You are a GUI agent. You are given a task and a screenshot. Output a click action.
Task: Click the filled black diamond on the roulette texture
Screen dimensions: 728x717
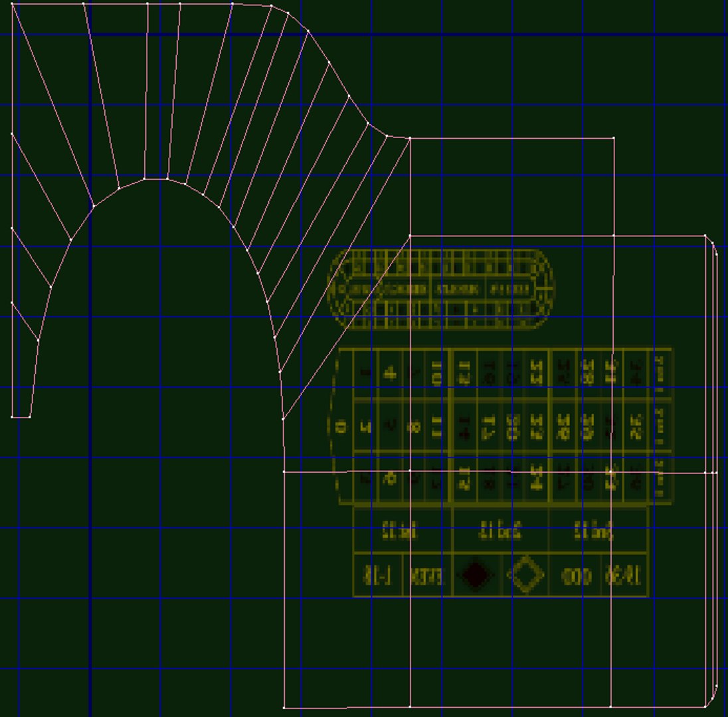pos(475,574)
